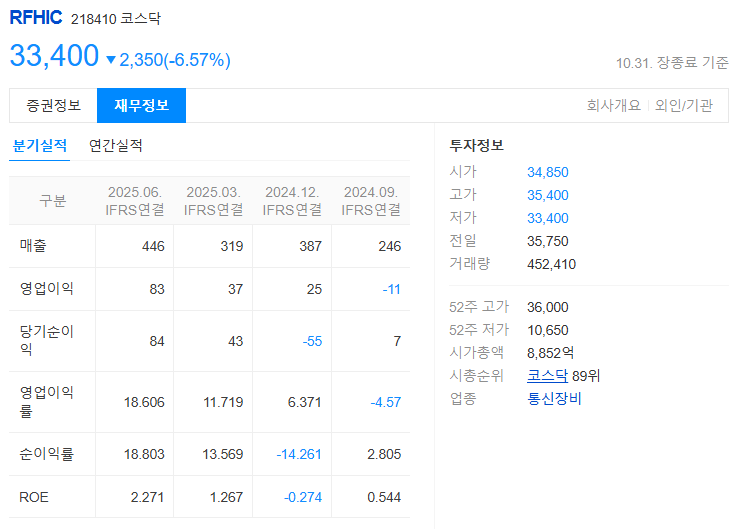Click the 저가 value 33,400
The image size is (748, 529).
click(x=548, y=218)
